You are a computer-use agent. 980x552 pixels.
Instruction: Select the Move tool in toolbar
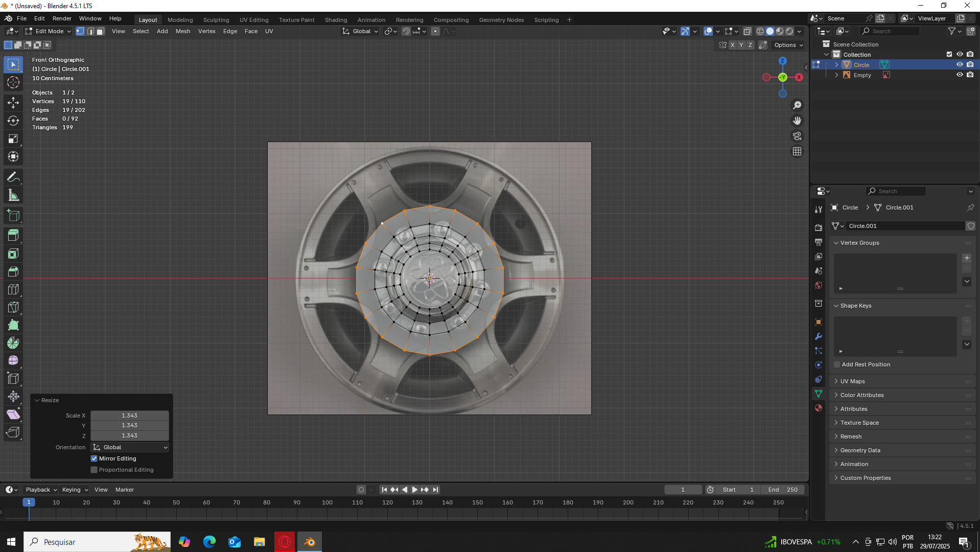pyautogui.click(x=13, y=103)
